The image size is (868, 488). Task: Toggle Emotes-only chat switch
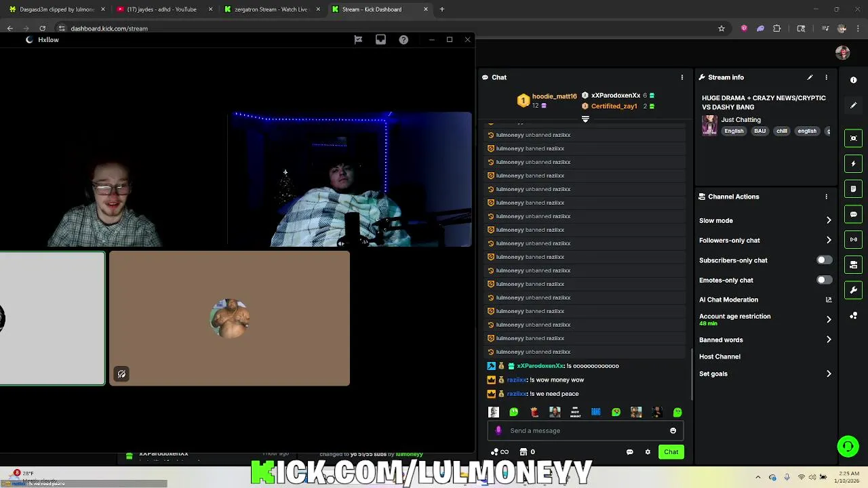[824, 280]
